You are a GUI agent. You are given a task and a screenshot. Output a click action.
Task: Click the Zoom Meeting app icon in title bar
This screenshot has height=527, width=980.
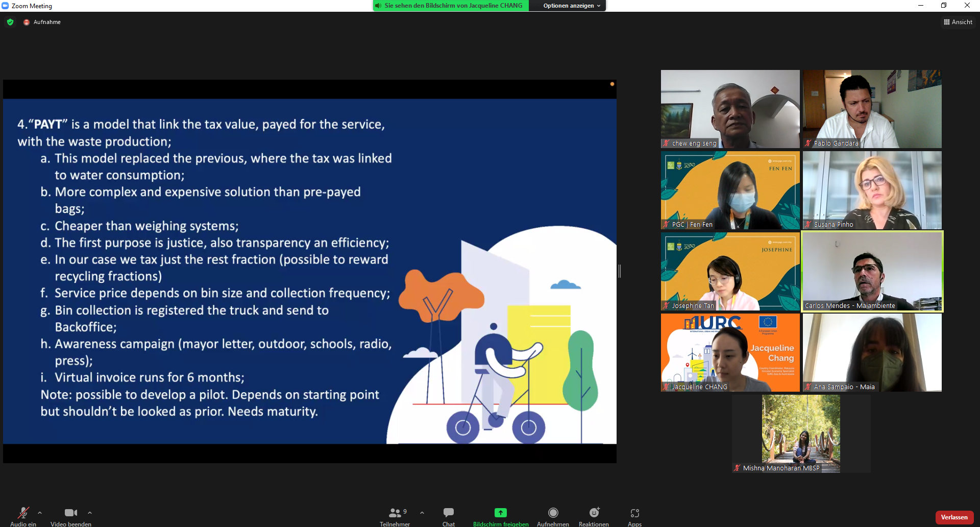5,6
